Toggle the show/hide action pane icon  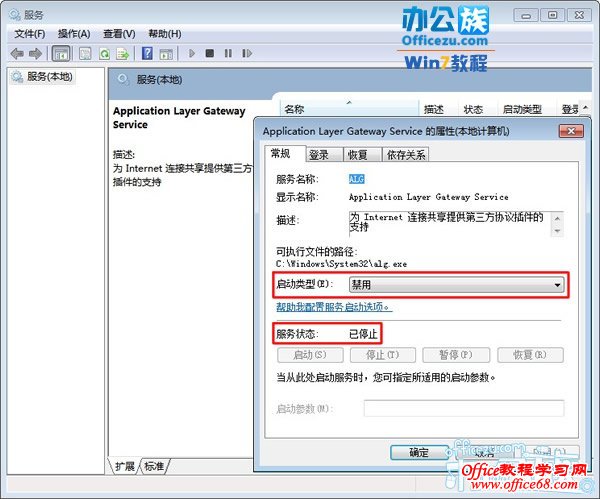[166, 54]
